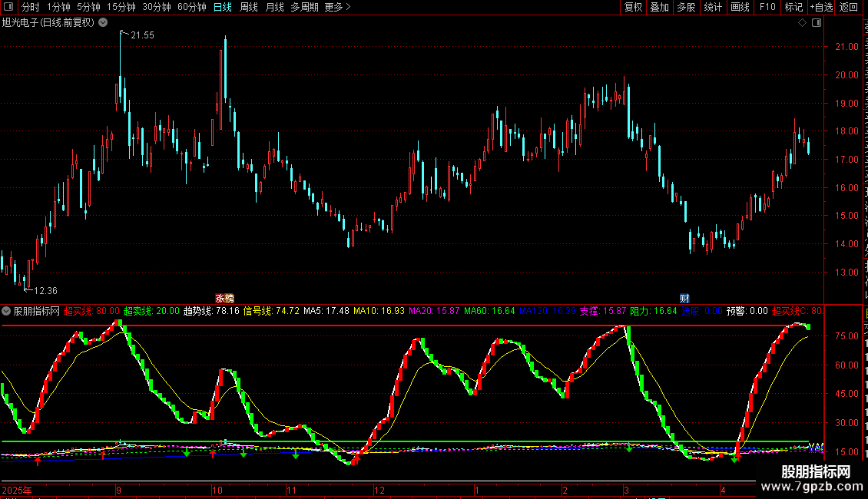Switch to the 周线 weekly chart tab

(249, 7)
